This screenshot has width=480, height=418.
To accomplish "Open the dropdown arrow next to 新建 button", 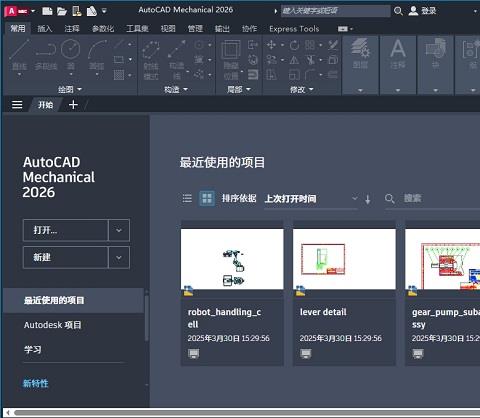I will [119, 257].
